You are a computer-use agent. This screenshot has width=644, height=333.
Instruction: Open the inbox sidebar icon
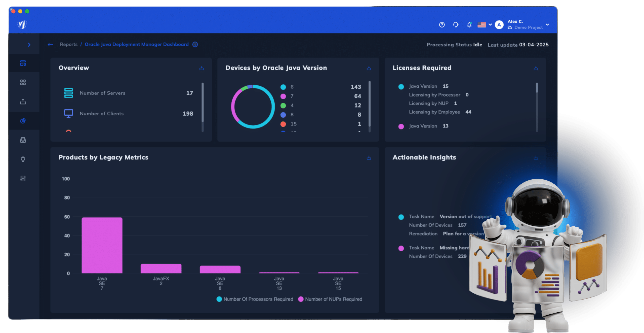pos(23,140)
